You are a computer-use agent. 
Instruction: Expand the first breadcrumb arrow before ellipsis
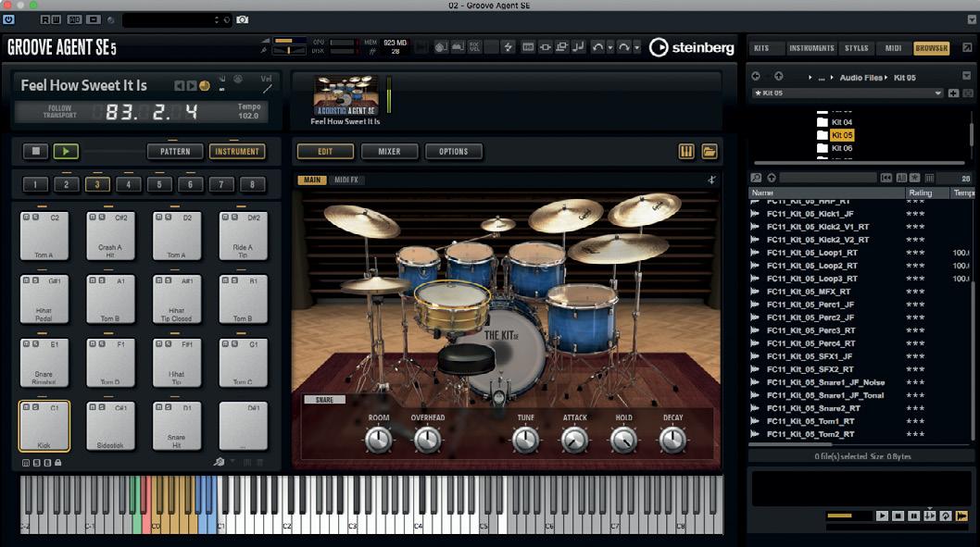click(810, 78)
